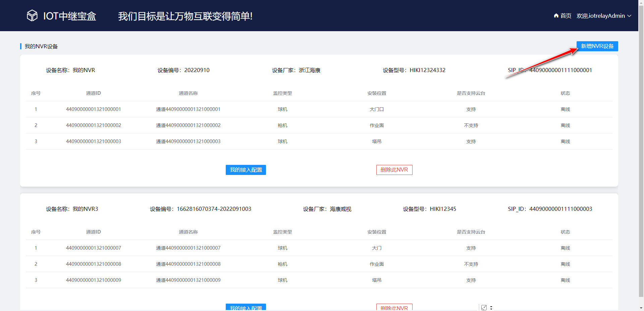Toggle the checkbox icon at the bottom right
Screen dimensions: 644x311
pyautogui.click(x=484, y=307)
